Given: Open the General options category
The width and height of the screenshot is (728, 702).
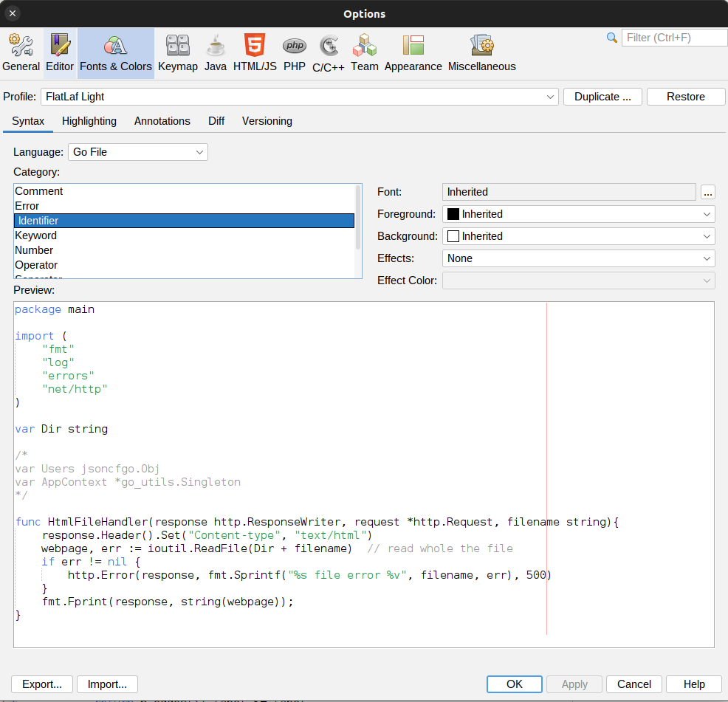Looking at the screenshot, I should 21,53.
